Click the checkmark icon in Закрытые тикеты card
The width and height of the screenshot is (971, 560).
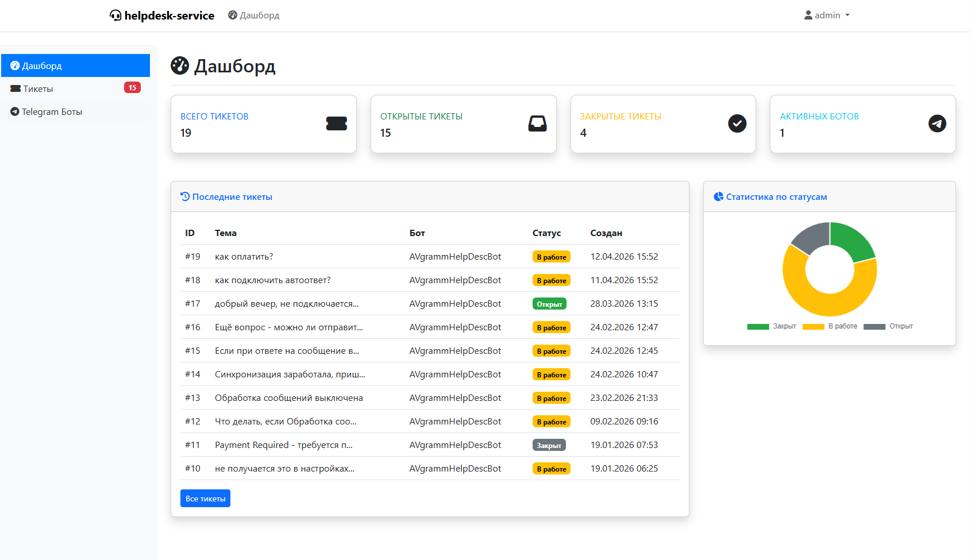coord(737,123)
